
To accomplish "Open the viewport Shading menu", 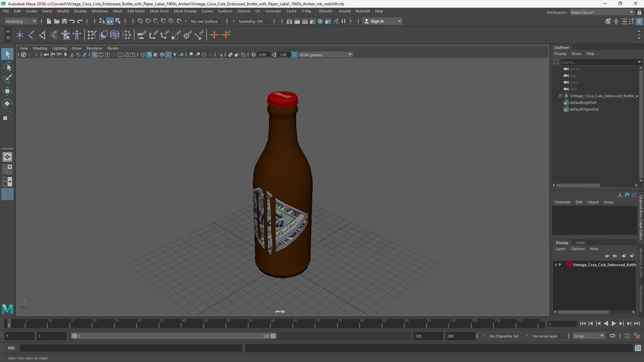I will tap(40, 48).
